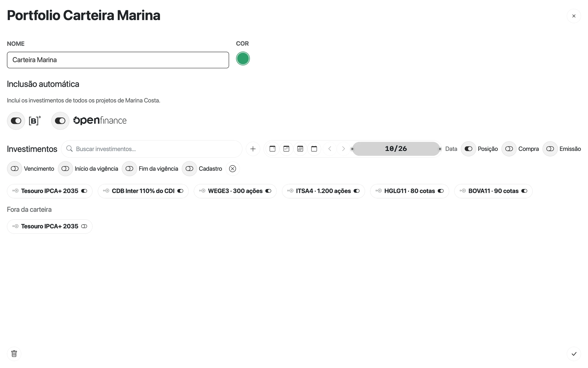Enable the Cadastro date toggle
588x368 pixels.
coord(189,169)
